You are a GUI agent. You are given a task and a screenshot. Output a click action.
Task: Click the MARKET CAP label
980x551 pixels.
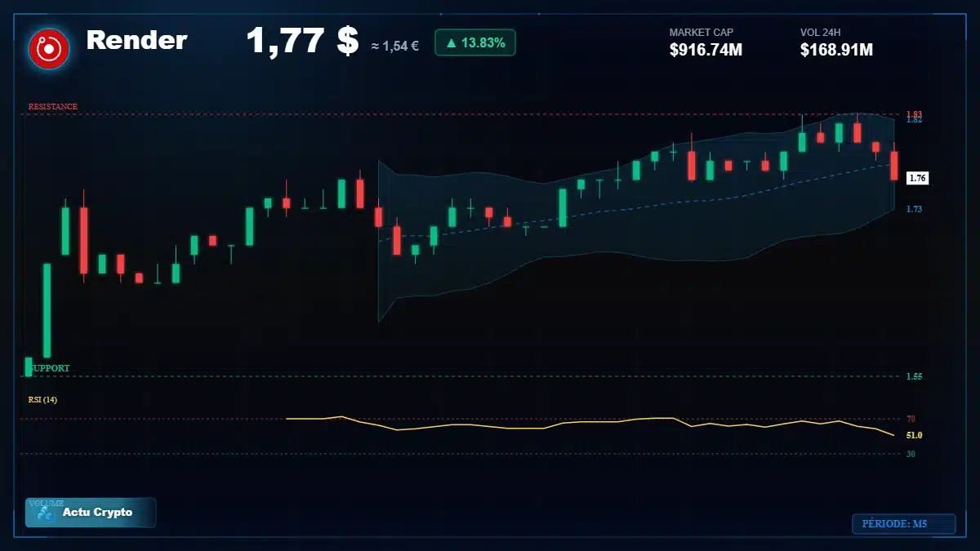pyautogui.click(x=702, y=33)
